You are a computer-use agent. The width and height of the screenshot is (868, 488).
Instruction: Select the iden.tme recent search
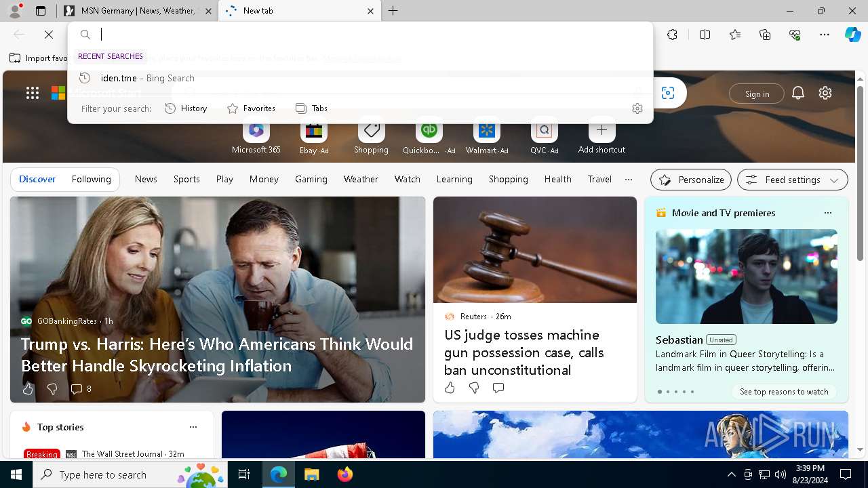tap(360, 78)
